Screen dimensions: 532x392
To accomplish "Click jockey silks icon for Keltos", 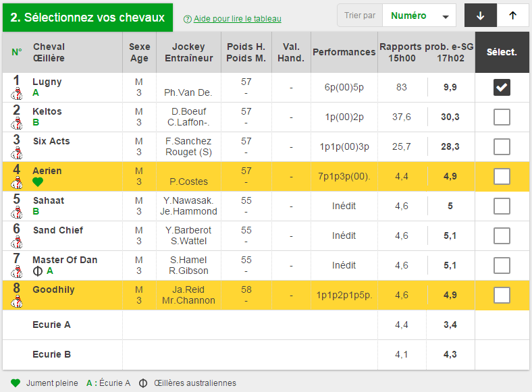I will (17, 123).
